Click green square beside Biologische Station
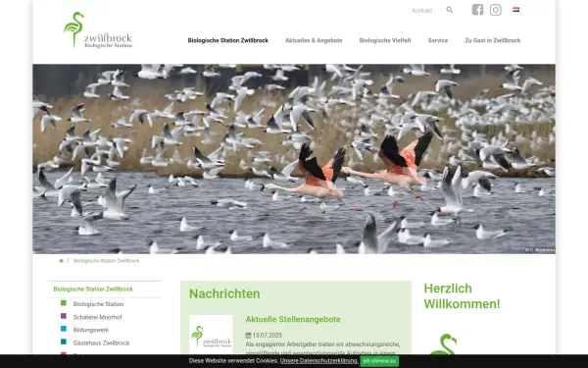 64,303
